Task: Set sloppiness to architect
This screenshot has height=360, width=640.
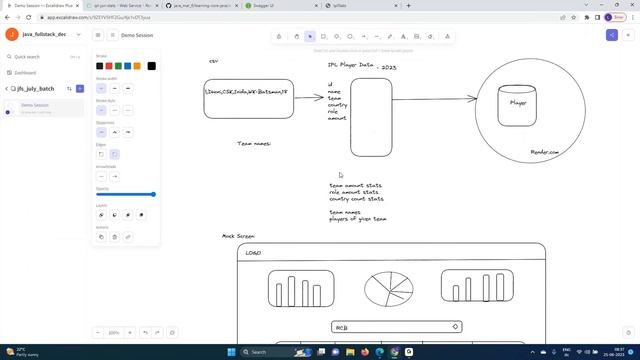Action: [x=101, y=132]
